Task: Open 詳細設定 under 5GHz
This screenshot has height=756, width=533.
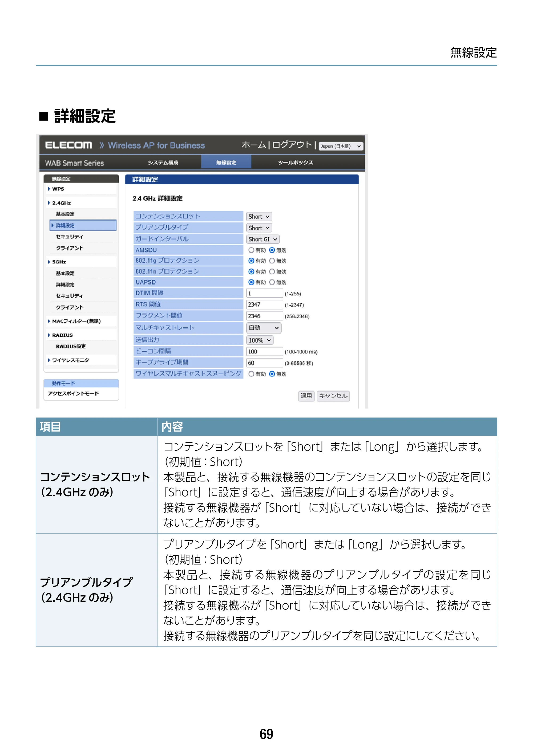Action: (x=65, y=284)
